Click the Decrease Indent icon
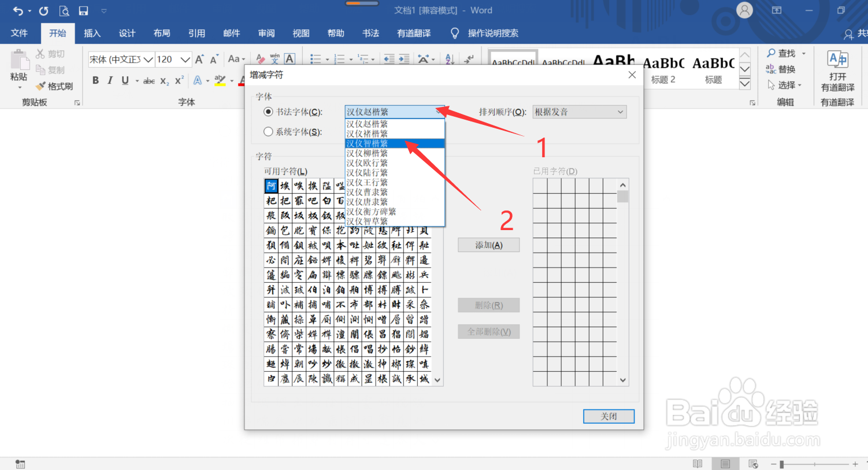The height and width of the screenshot is (470, 868). [x=389, y=59]
